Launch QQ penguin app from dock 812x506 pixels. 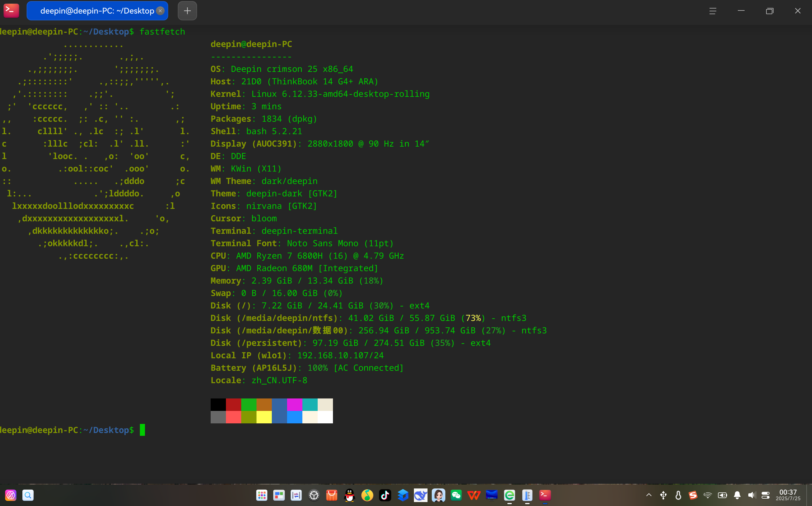click(x=349, y=495)
